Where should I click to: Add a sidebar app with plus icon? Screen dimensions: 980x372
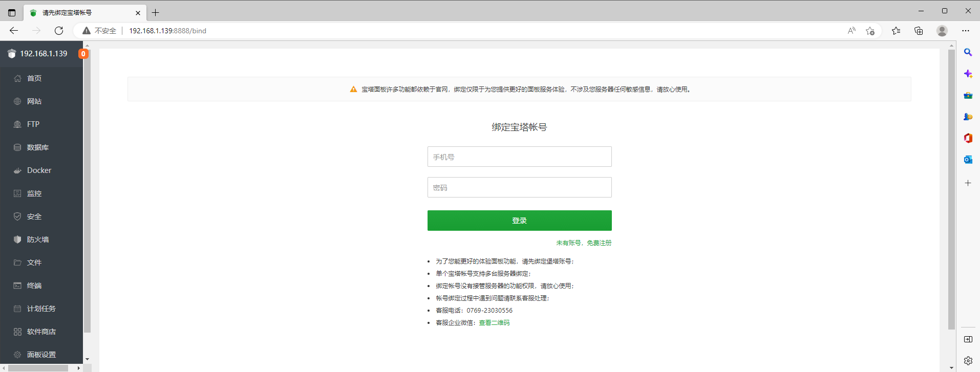[968, 183]
